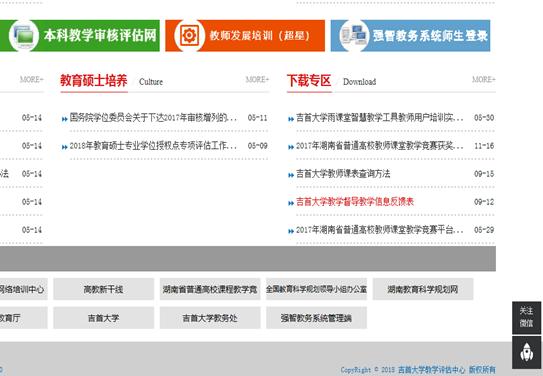Viewport: 543px width, 376px height.
Task: Click the computers icon in blue banner
Action: pos(354,35)
